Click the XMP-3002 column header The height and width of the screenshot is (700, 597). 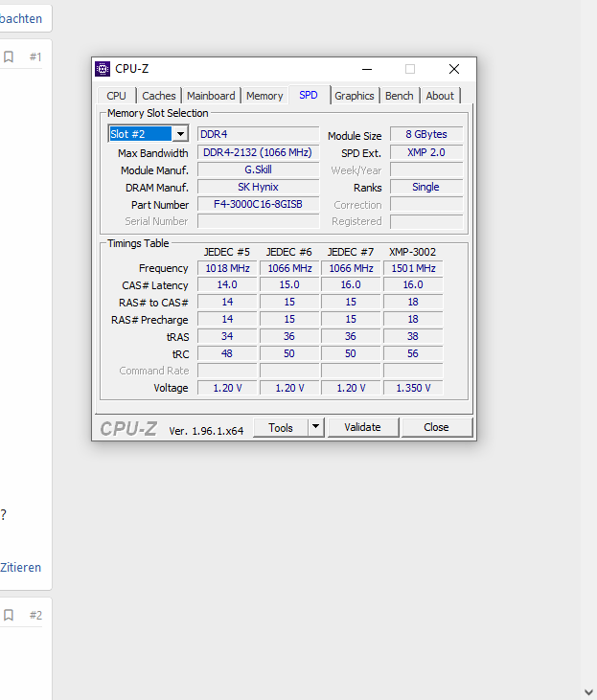412,252
